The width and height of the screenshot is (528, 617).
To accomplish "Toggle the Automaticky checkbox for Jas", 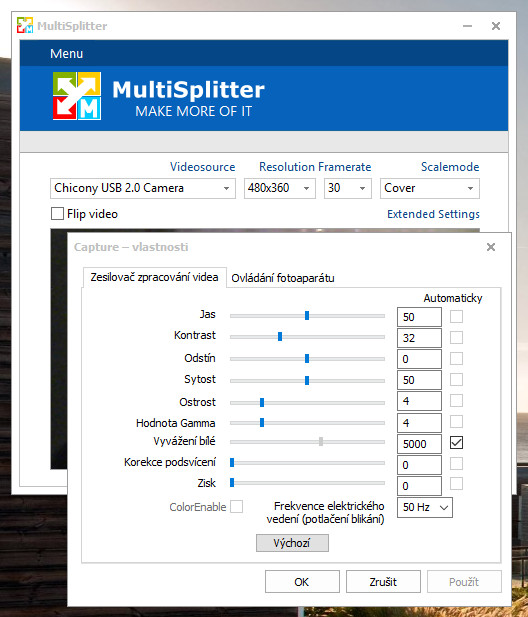I will click(x=456, y=316).
